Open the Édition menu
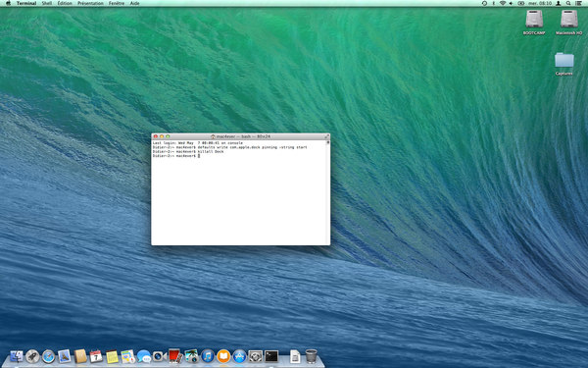The height and width of the screenshot is (368, 588). click(x=65, y=3)
